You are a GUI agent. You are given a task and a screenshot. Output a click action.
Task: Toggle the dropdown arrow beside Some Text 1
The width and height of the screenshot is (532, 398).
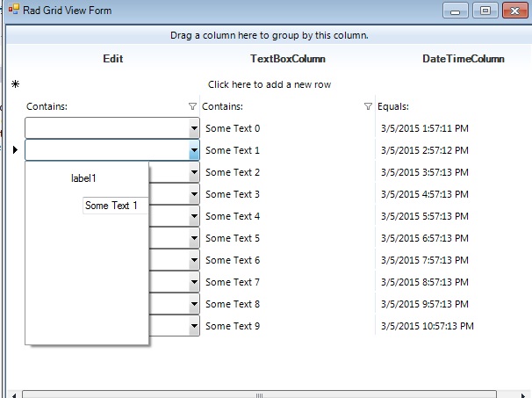pyautogui.click(x=194, y=150)
